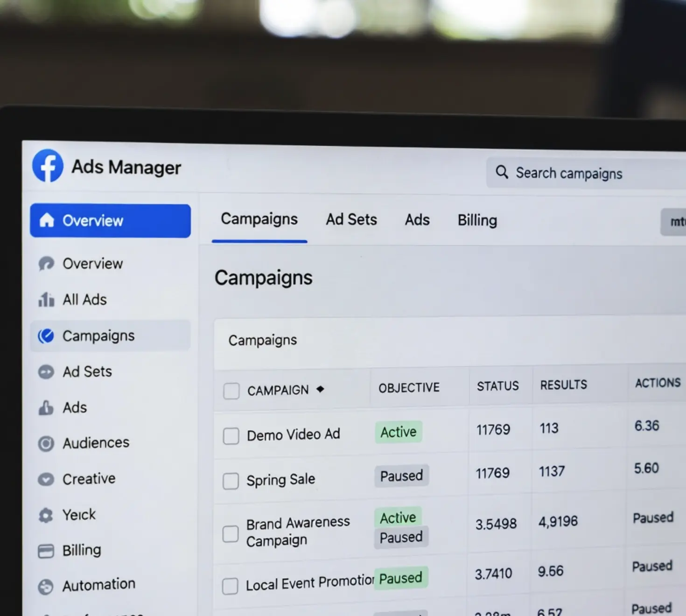Click the Active badge for Brand Awareness Campaign

[x=398, y=518]
